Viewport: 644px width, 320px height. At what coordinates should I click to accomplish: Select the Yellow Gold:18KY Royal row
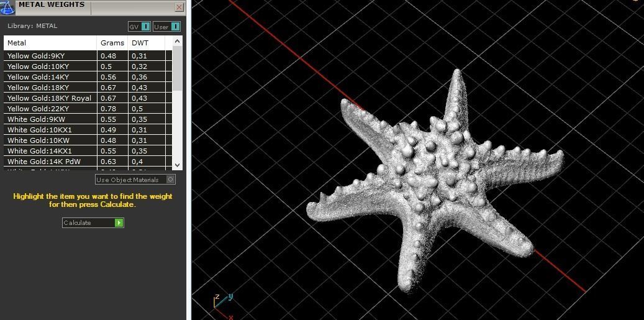point(88,98)
